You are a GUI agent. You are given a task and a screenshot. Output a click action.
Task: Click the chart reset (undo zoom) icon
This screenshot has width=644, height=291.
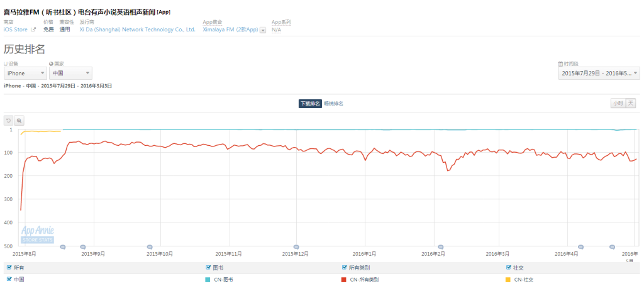(x=8, y=121)
